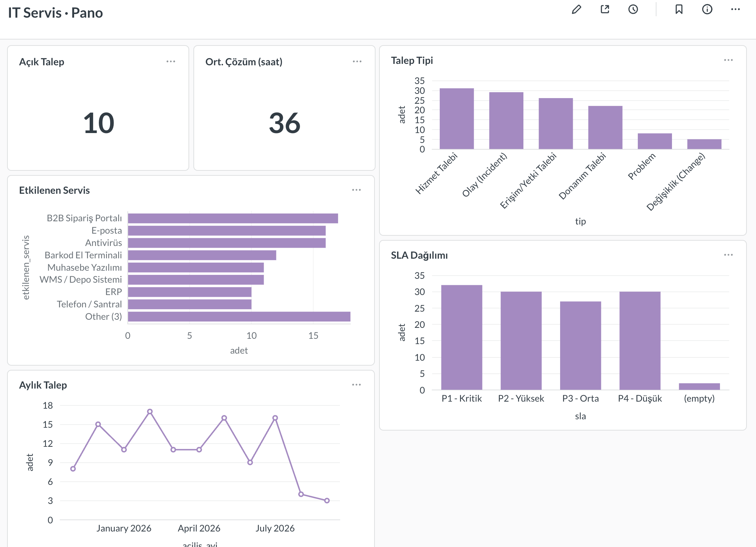Click the Hizmet Talebi bar

point(457,119)
